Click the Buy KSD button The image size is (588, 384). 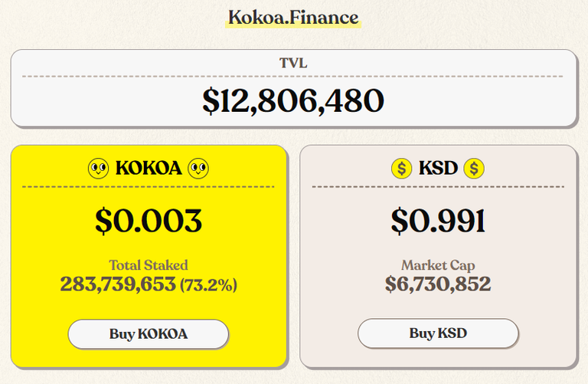438,333
